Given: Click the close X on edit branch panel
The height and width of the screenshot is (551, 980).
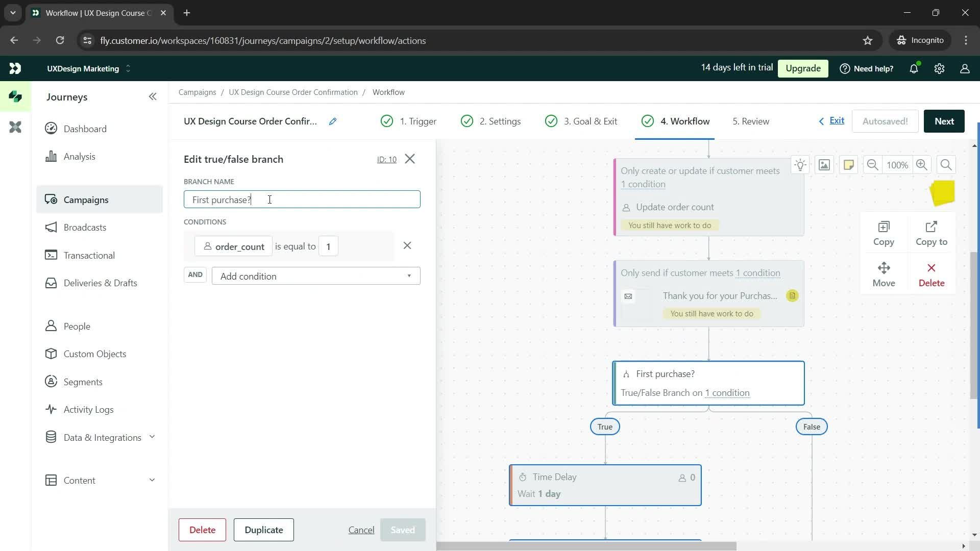Looking at the screenshot, I should [x=410, y=158].
